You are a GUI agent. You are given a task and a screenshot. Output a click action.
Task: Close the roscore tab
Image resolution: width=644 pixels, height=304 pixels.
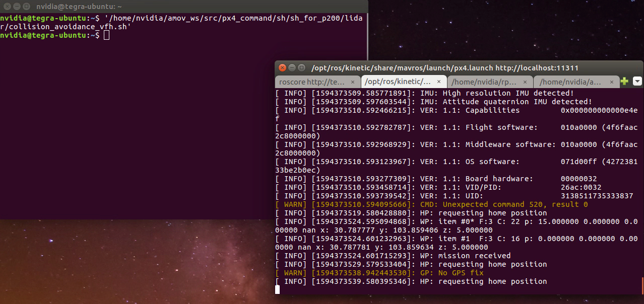pyautogui.click(x=353, y=82)
